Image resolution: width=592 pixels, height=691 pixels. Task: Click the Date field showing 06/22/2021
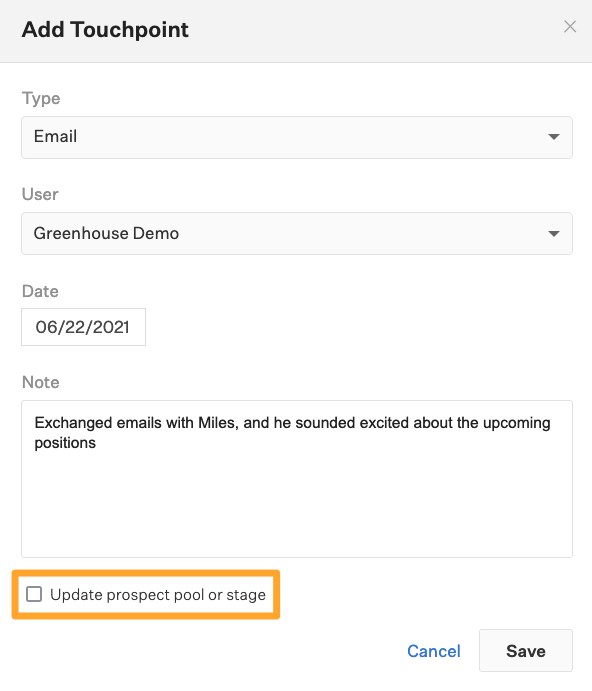(83, 327)
